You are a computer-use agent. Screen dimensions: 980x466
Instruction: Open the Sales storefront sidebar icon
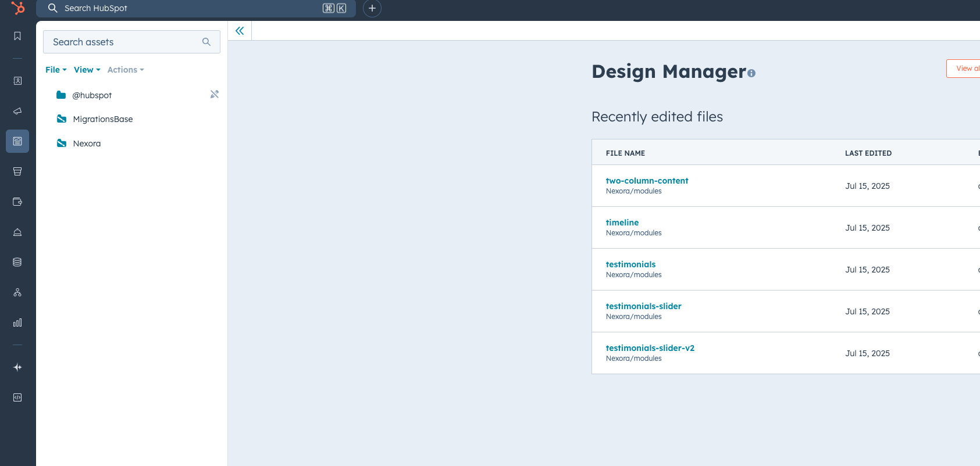tap(17, 171)
